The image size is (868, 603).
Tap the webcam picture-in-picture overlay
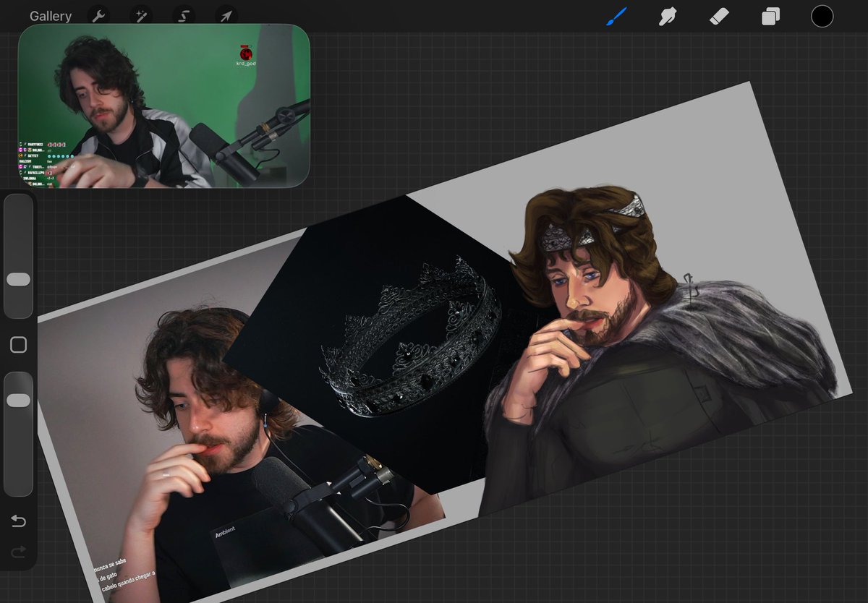[164, 106]
